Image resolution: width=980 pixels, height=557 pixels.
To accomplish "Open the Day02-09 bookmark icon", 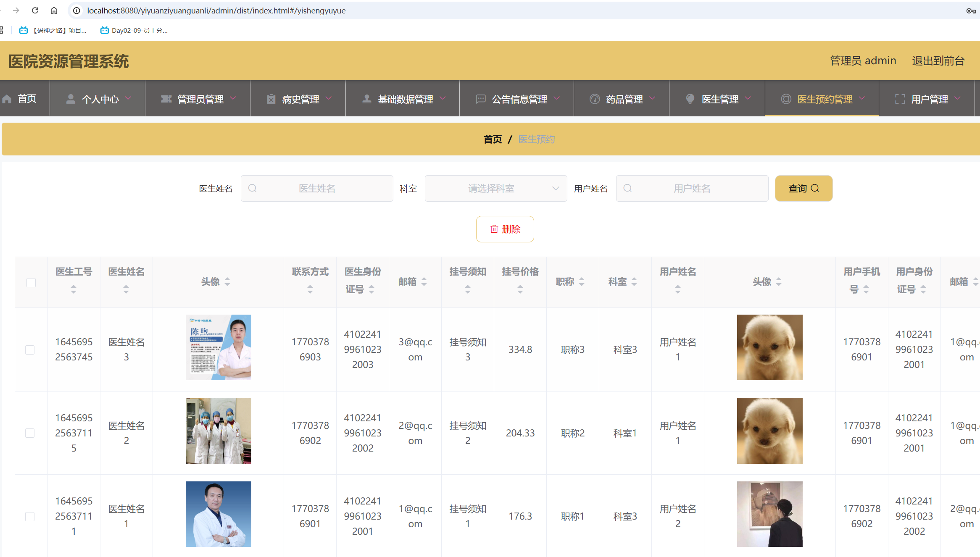I will (x=104, y=30).
